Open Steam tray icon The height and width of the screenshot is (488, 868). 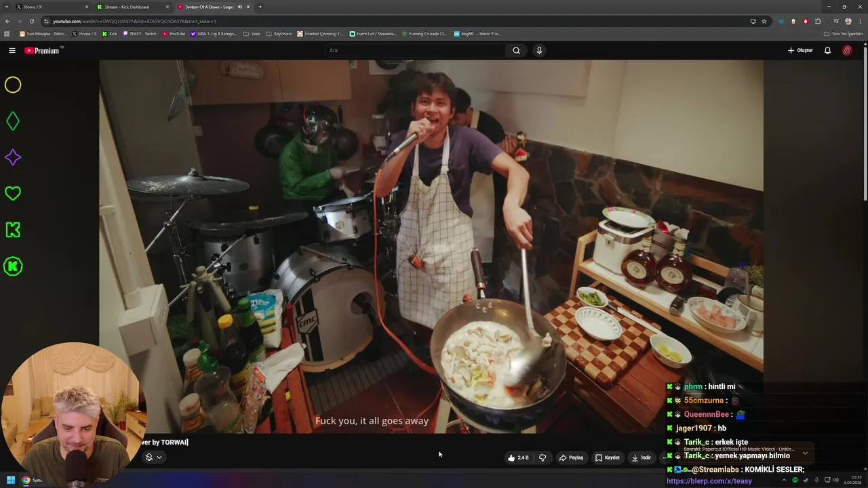[x=806, y=480]
